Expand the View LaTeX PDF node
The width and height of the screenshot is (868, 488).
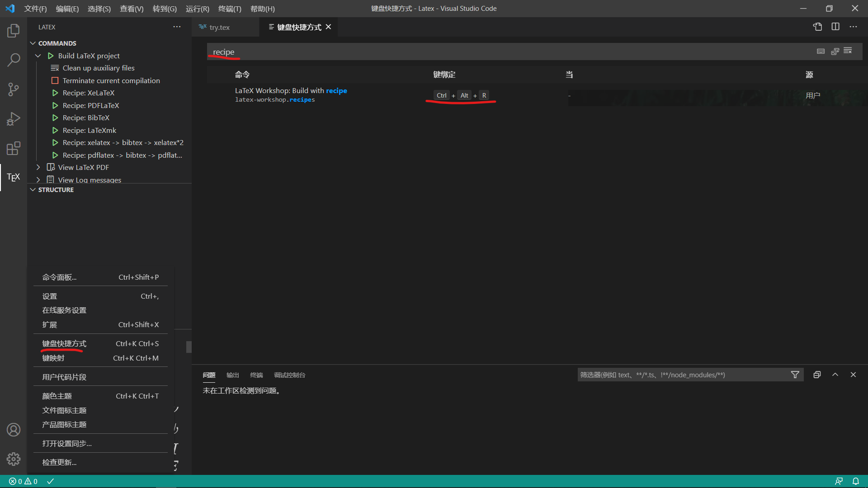38,167
